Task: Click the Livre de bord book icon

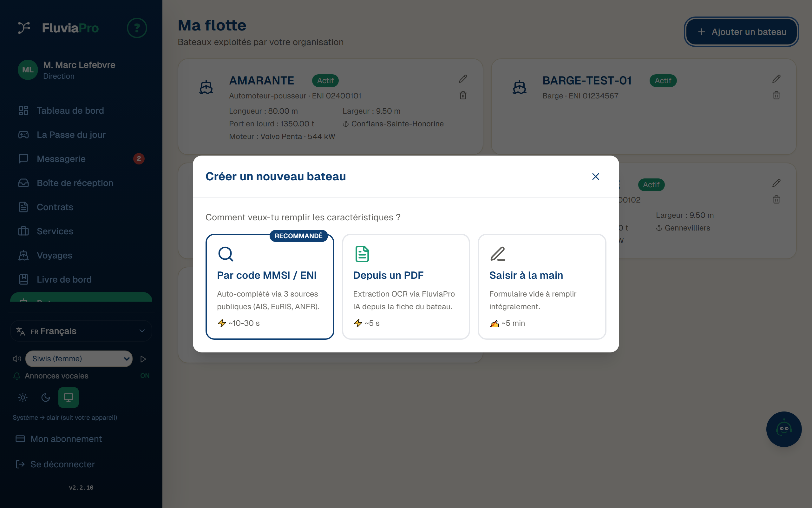Action: (x=23, y=279)
